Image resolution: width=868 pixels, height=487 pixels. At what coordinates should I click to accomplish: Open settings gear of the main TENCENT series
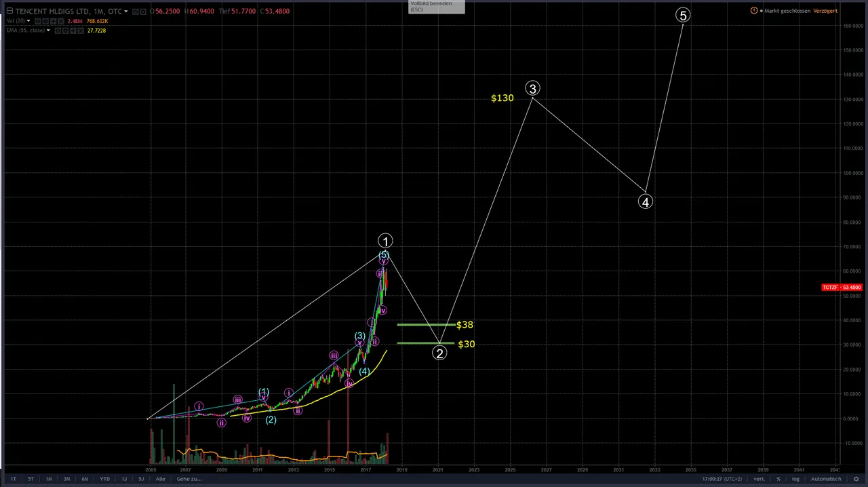pos(143,12)
